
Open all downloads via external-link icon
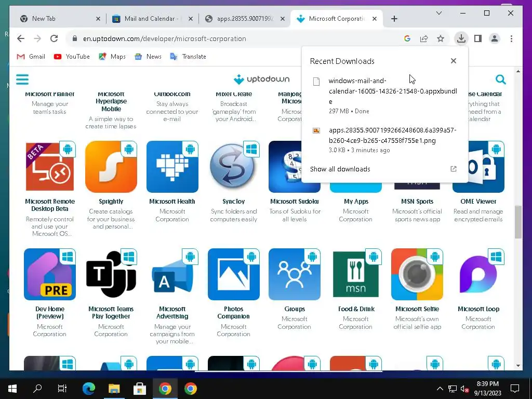[453, 169]
